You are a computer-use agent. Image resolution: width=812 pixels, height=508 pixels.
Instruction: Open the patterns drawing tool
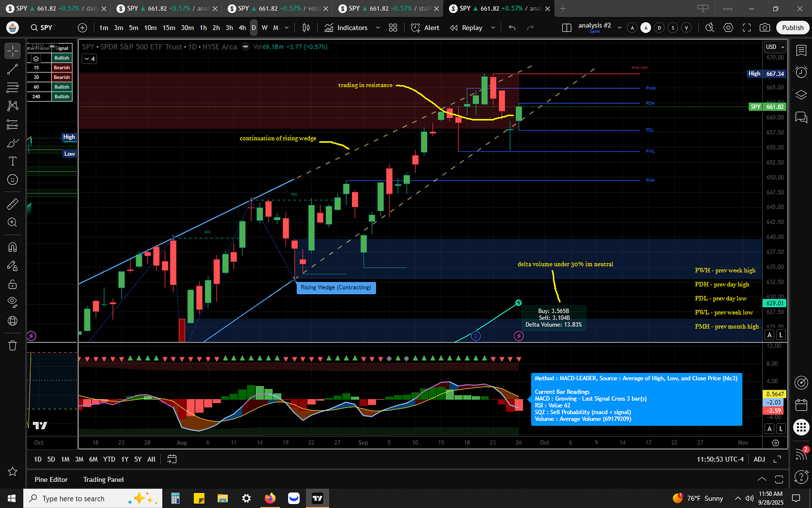pos(13,106)
